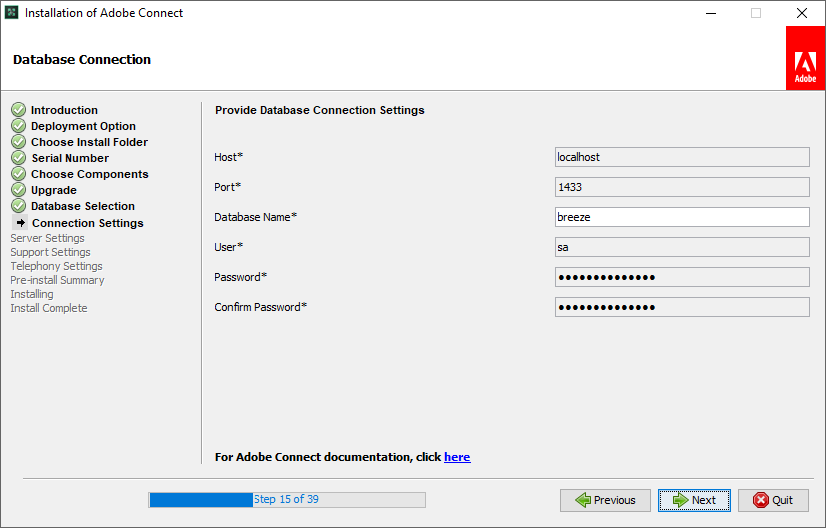Click the green checkmark beside Introduction

click(18, 110)
